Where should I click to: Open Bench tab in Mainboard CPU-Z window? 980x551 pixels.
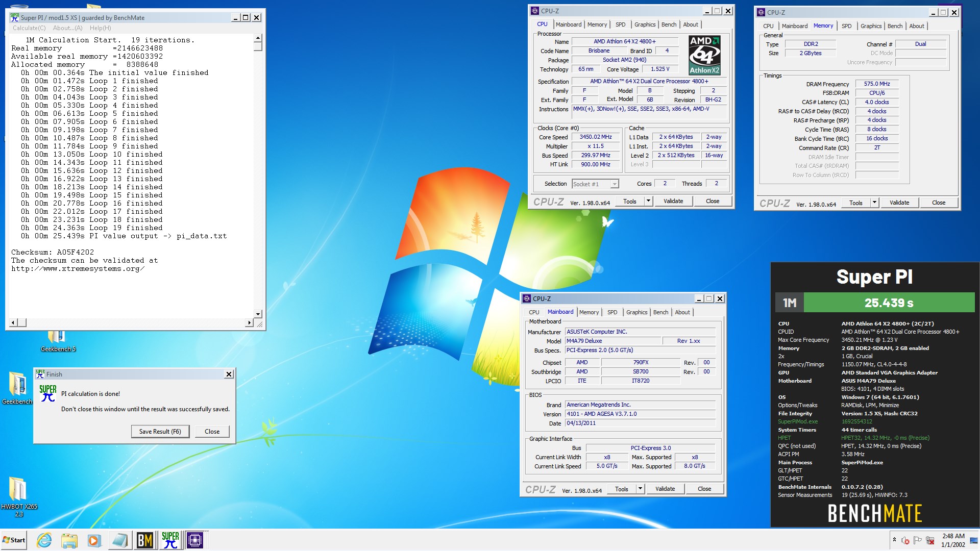pyautogui.click(x=660, y=312)
